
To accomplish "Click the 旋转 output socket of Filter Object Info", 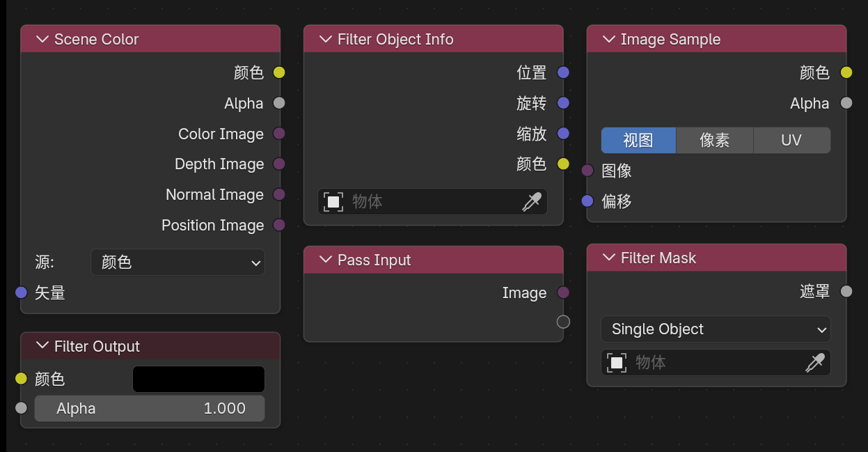I will point(563,103).
